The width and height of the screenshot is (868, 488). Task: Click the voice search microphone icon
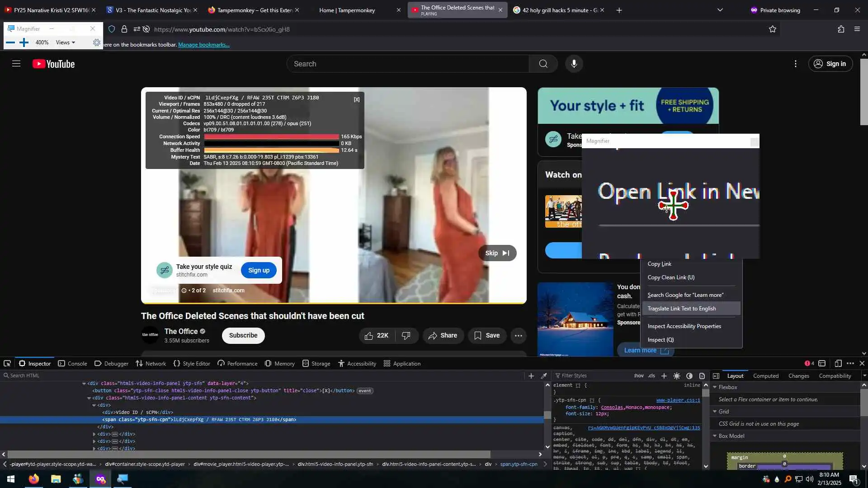click(x=574, y=64)
